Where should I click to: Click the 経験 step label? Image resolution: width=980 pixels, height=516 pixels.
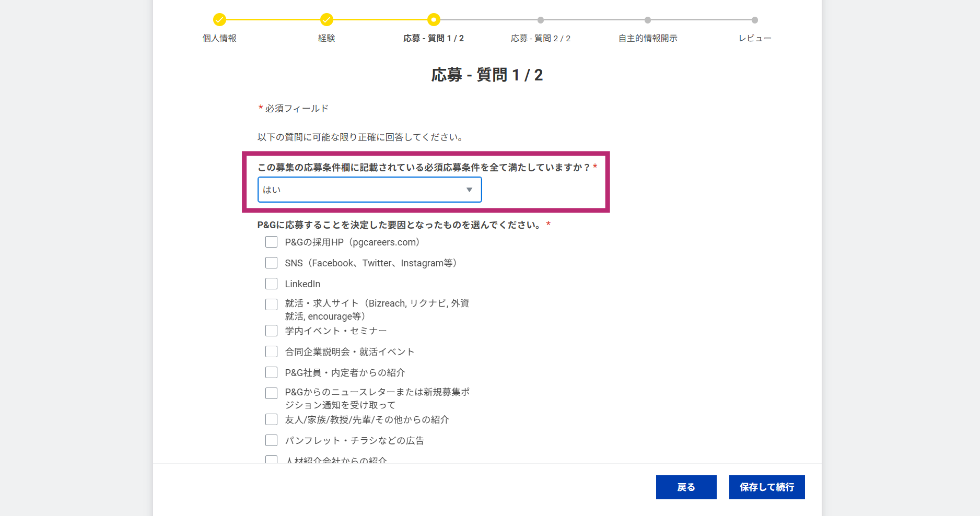(326, 38)
